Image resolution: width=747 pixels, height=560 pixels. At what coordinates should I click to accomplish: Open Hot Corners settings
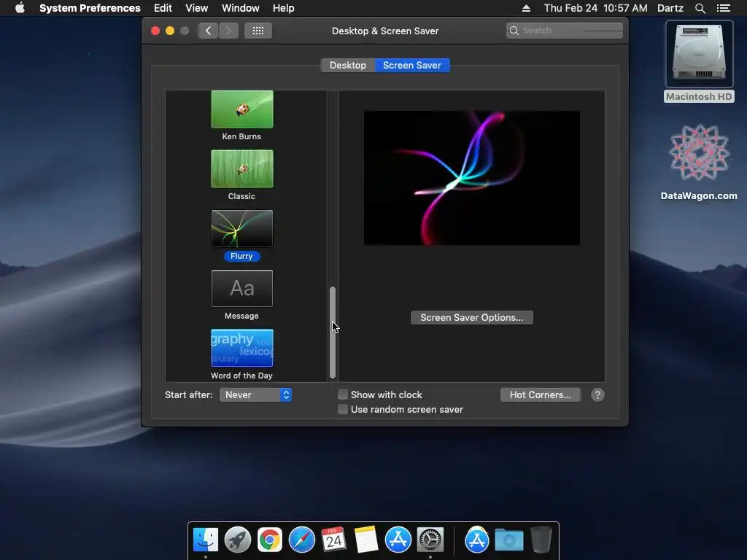[541, 394]
